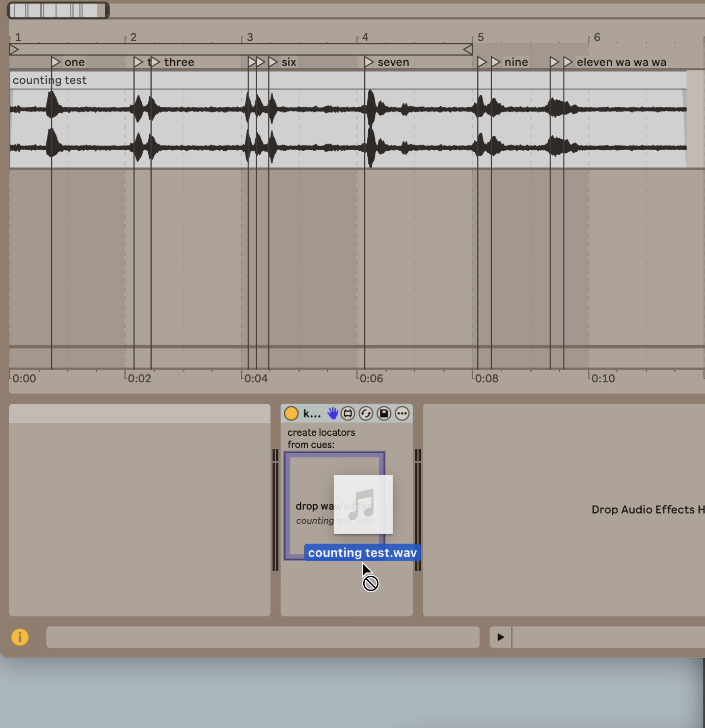
Task: Click the arrangement overview zoom scrollbar
Action: [58, 10]
